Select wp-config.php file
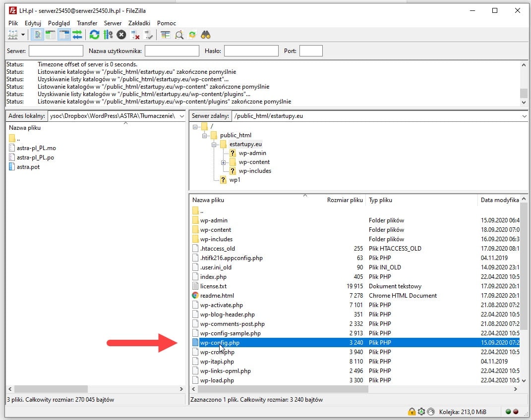The height and width of the screenshot is (420, 531). 220,343
